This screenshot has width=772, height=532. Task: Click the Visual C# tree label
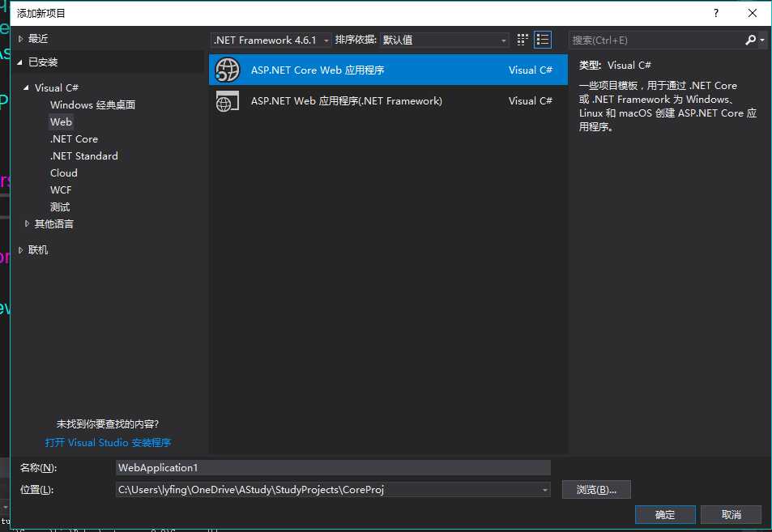[57, 87]
